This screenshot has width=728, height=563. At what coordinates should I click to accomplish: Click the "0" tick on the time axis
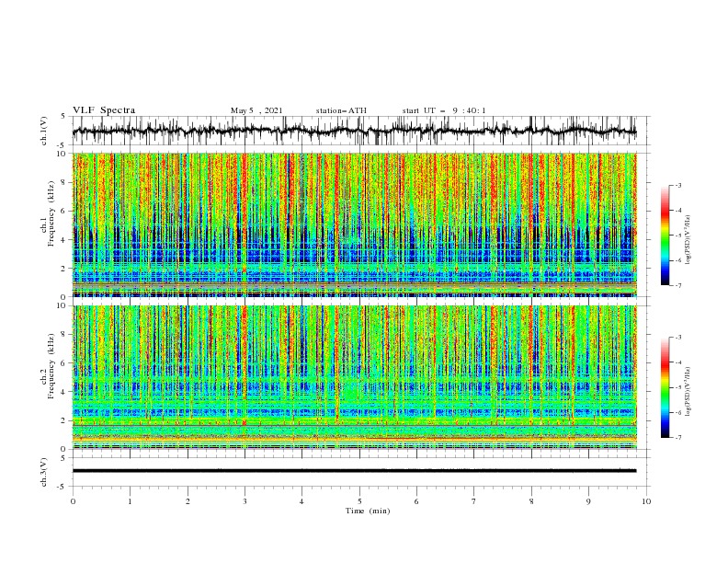(x=73, y=501)
